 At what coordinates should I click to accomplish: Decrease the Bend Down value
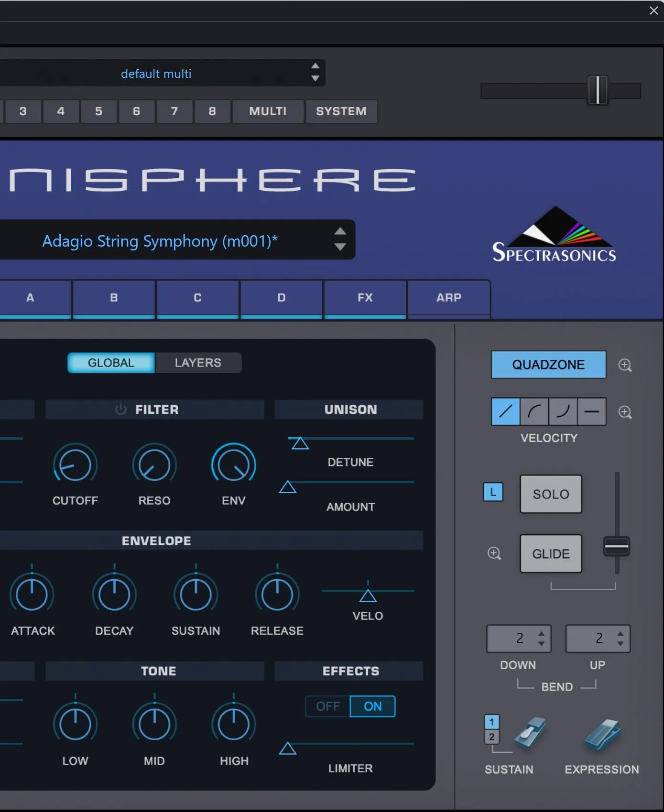pos(541,643)
